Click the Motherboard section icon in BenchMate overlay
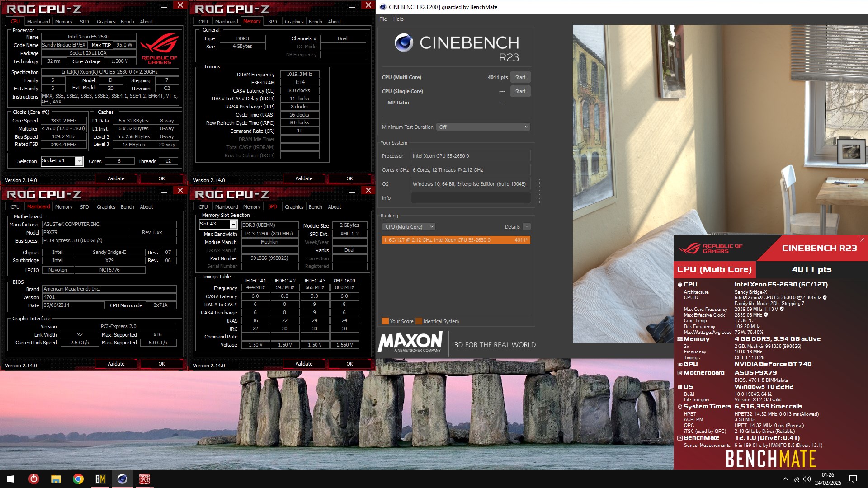 coord(680,373)
